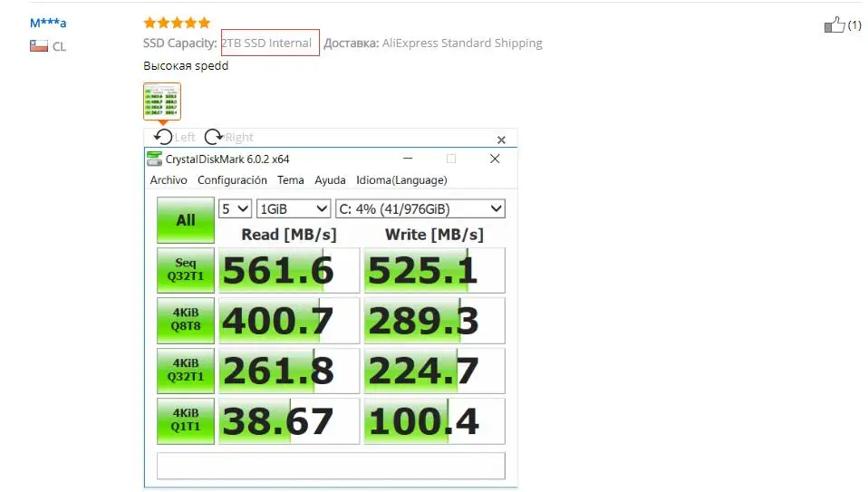This screenshot has height=492, width=868.
Task: Click the 2TB SSD Internal text
Action: point(266,43)
